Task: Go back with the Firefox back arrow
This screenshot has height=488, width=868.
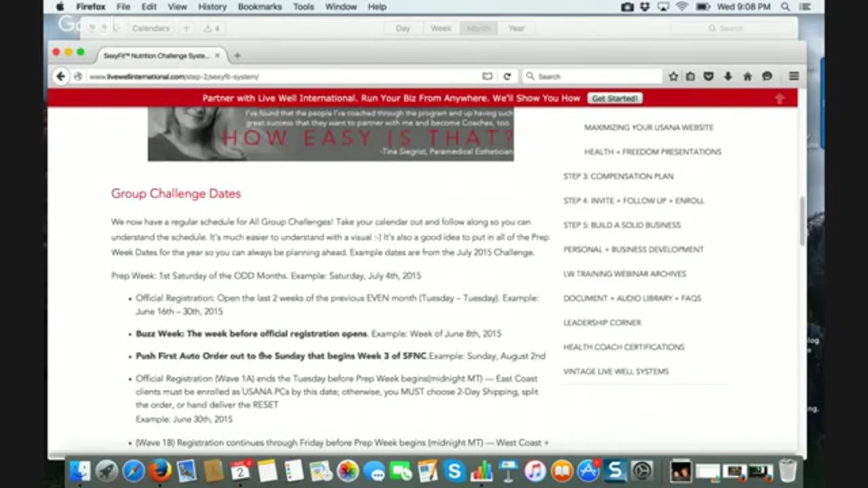Action: (x=61, y=77)
